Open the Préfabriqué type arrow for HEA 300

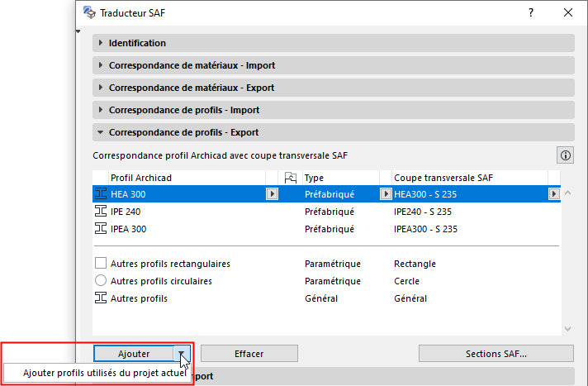pyautogui.click(x=386, y=193)
